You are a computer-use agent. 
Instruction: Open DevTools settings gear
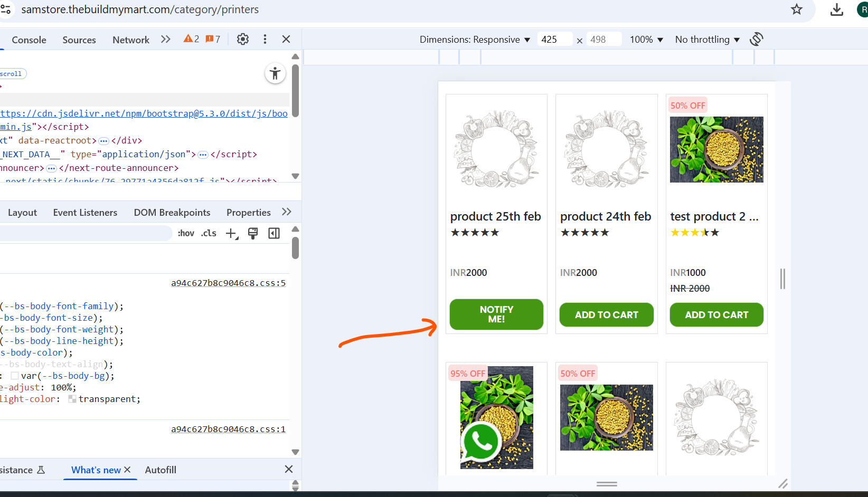pos(243,39)
